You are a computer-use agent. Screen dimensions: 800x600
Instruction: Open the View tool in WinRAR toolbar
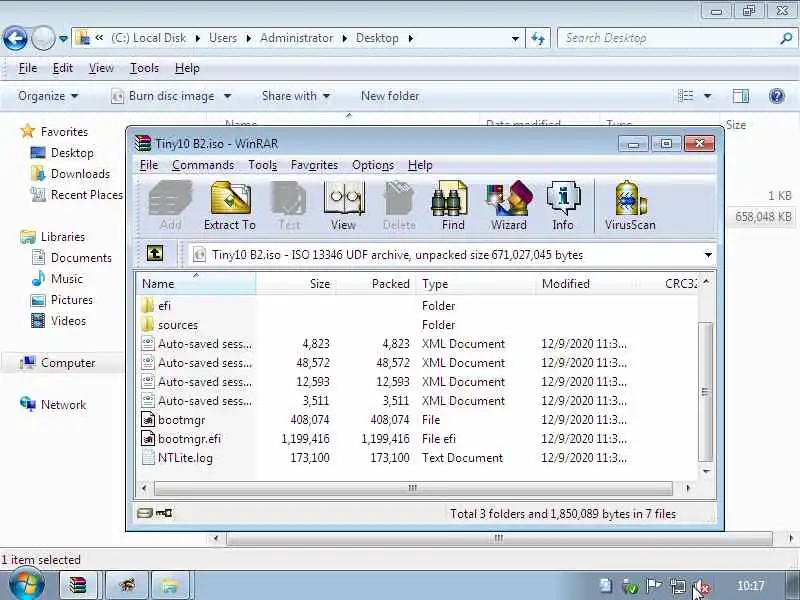coord(343,206)
